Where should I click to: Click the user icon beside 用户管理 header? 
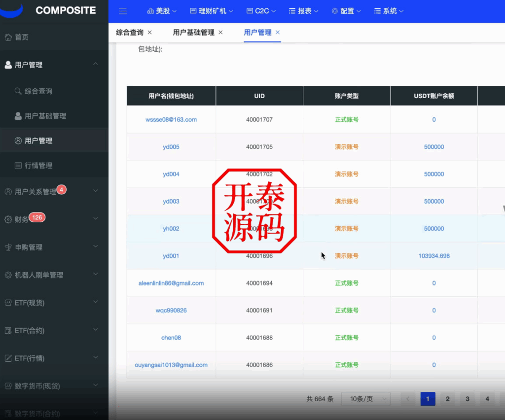pyautogui.click(x=8, y=65)
